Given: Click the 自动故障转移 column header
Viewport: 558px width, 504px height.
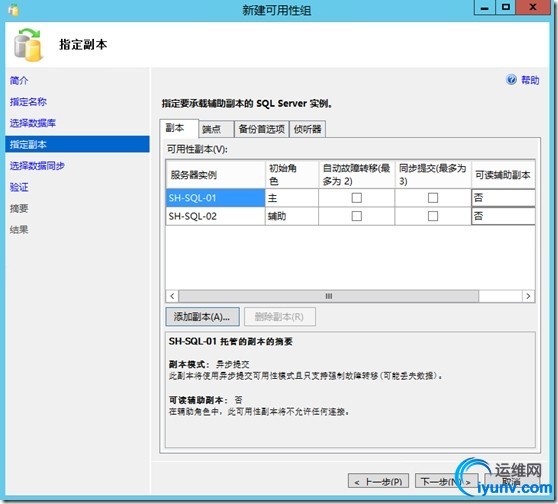Looking at the screenshot, I should coord(356,174).
